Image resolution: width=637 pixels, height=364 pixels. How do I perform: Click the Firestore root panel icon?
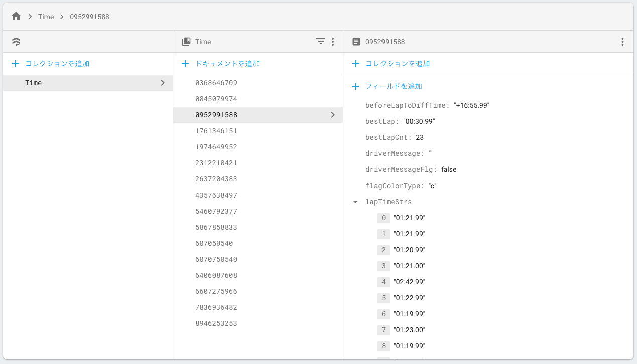pos(16,41)
